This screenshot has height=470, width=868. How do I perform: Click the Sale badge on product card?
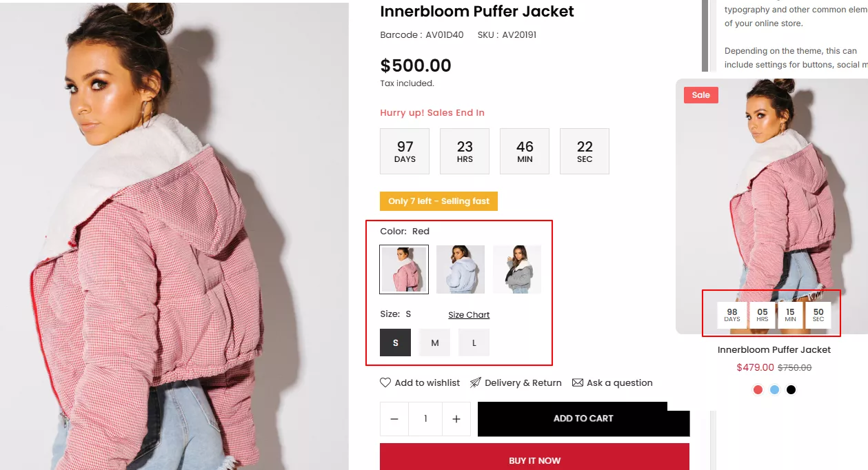point(700,95)
